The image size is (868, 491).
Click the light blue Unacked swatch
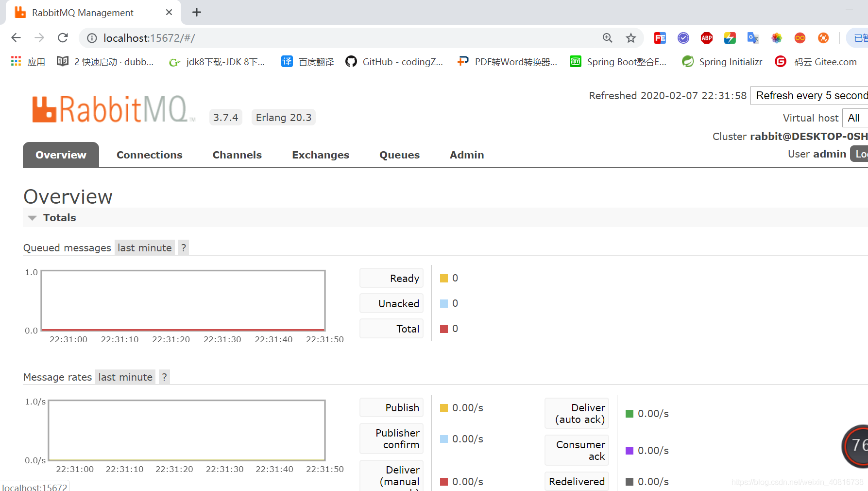coord(444,303)
